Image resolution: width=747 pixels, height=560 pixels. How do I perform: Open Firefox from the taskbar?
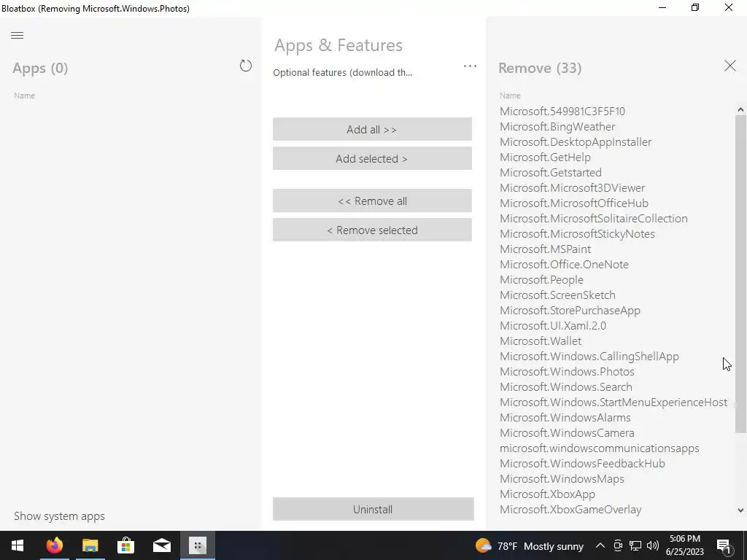pos(54,545)
